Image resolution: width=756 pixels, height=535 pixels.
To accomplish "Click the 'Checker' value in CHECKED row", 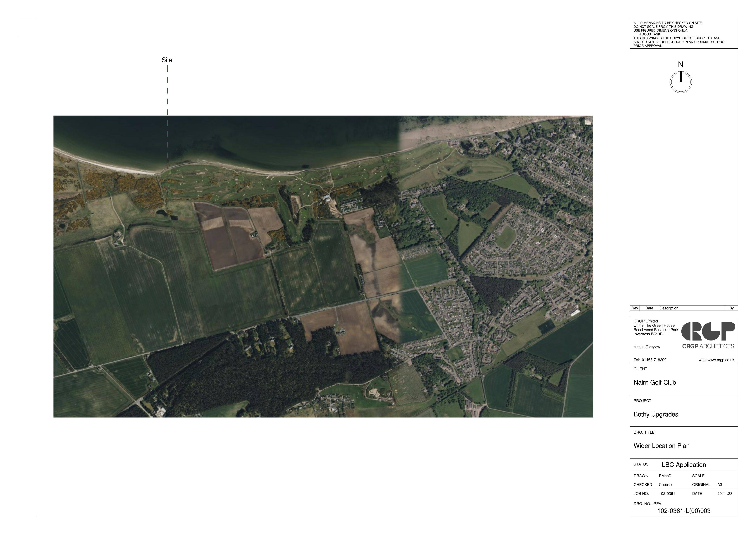I will click(x=666, y=485).
